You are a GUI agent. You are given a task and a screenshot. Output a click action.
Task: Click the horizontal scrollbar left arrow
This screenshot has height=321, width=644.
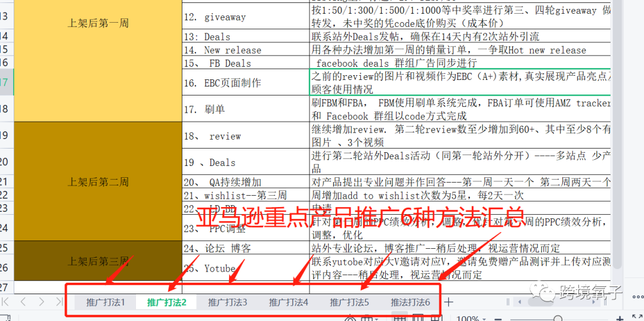click(x=519, y=302)
